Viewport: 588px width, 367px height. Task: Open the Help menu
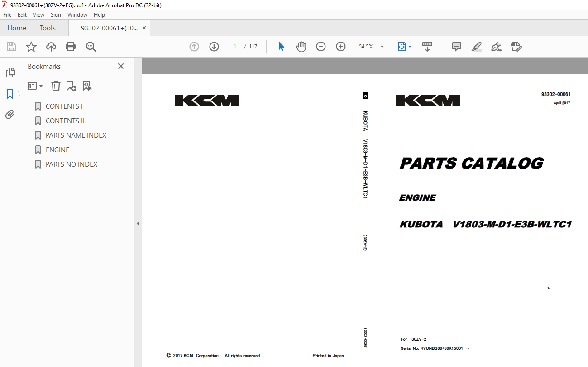[99, 15]
